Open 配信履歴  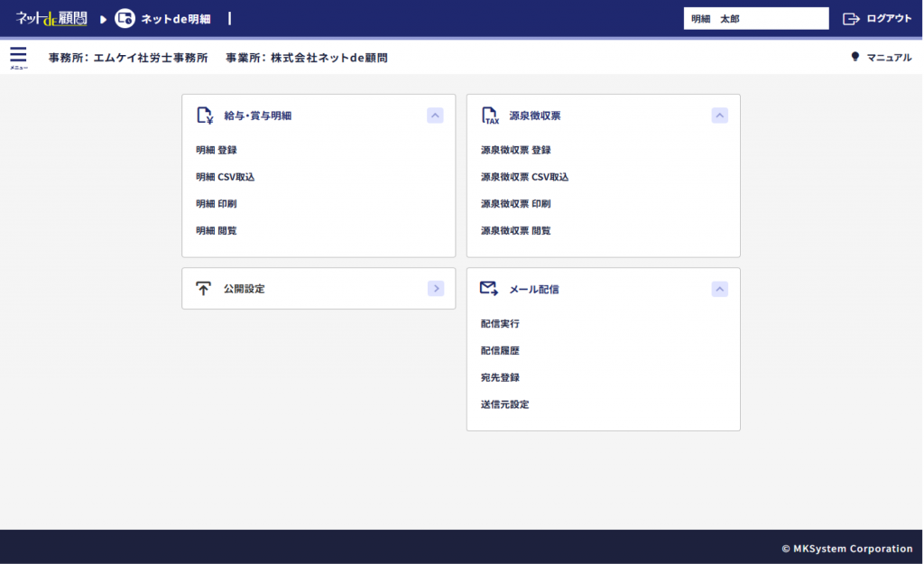pos(500,351)
